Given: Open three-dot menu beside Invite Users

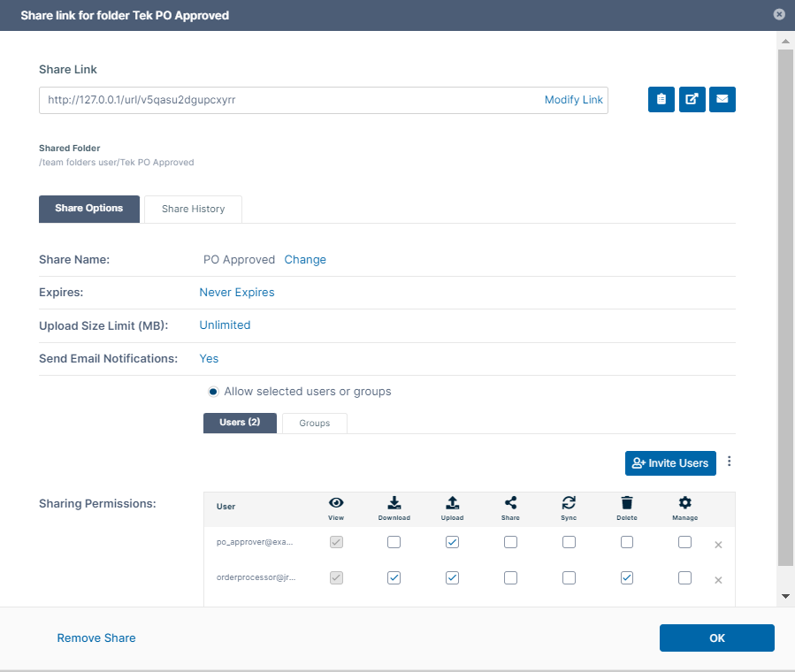Looking at the screenshot, I should pyautogui.click(x=730, y=462).
